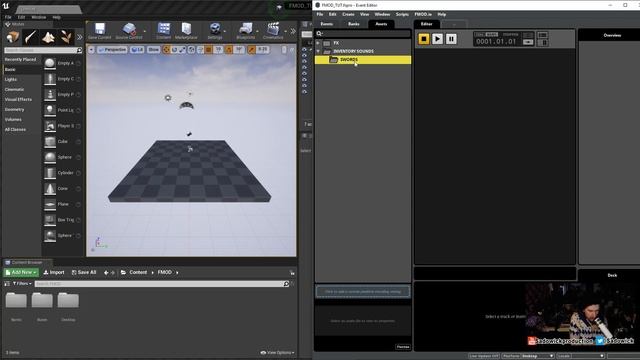Image resolution: width=640 pixels, height=360 pixels.
Task: Open the Window menu in Unreal Editor
Action: click(39, 17)
